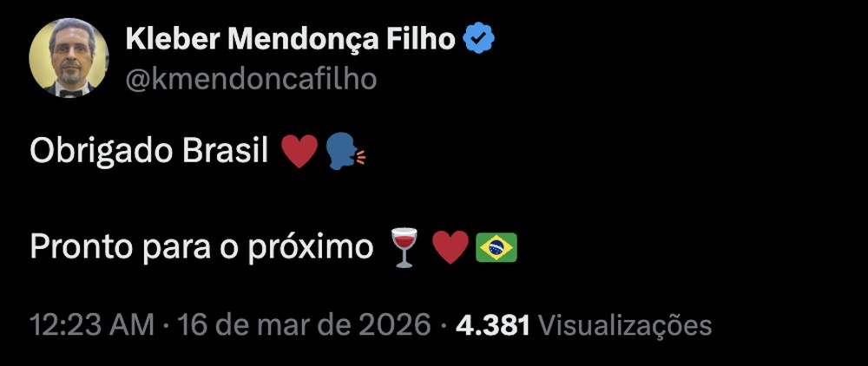Click the red heart after Brasil
868x366 pixels.
tap(299, 151)
